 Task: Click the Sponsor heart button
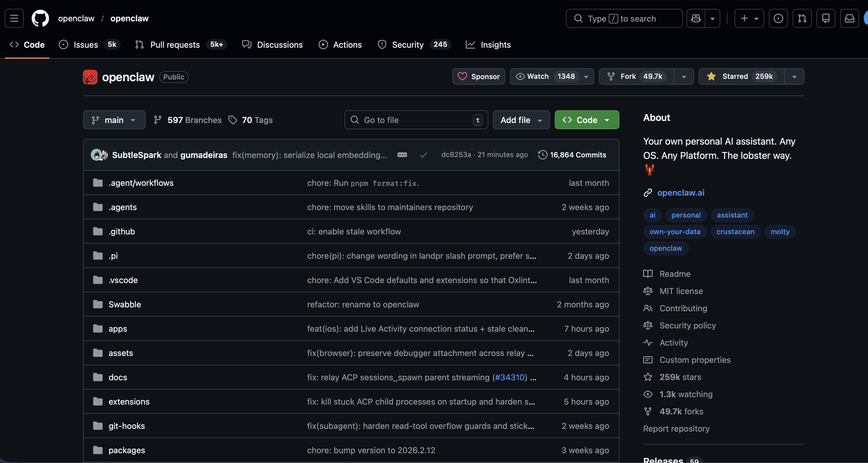point(478,76)
